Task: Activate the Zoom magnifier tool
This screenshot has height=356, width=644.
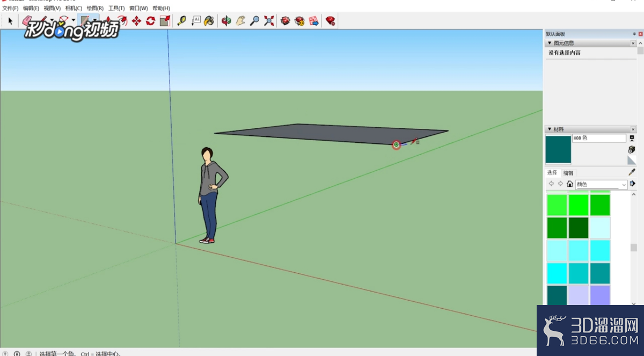Action: click(x=254, y=21)
